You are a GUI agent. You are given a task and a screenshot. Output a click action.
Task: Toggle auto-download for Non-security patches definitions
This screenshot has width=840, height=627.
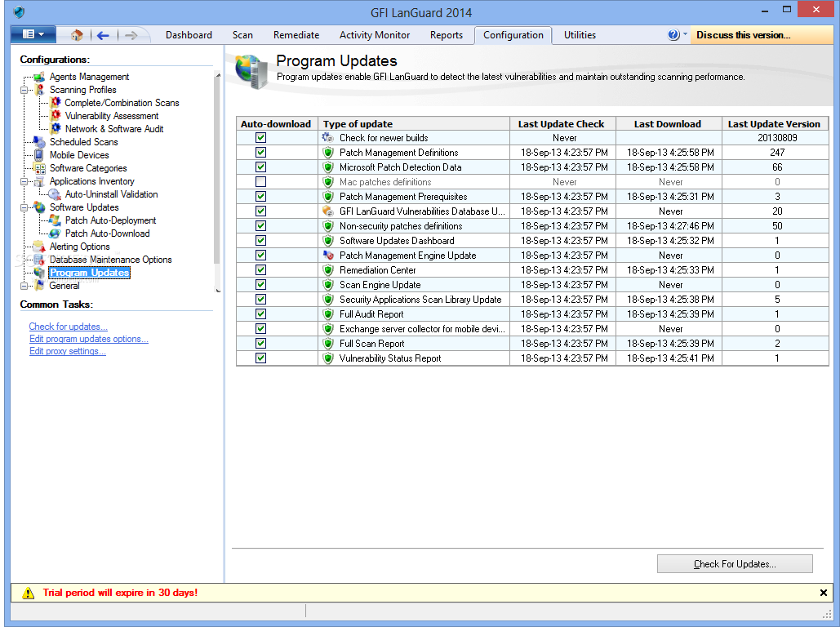[260, 225]
